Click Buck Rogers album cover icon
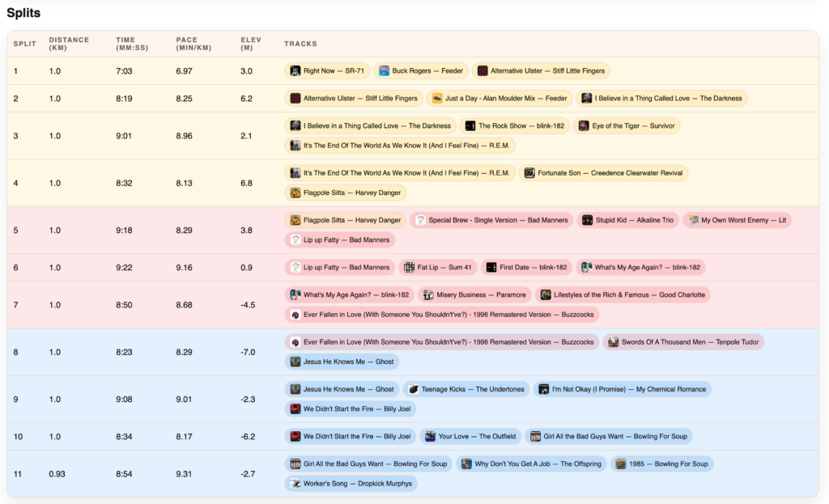The image size is (829, 504). [x=384, y=71]
